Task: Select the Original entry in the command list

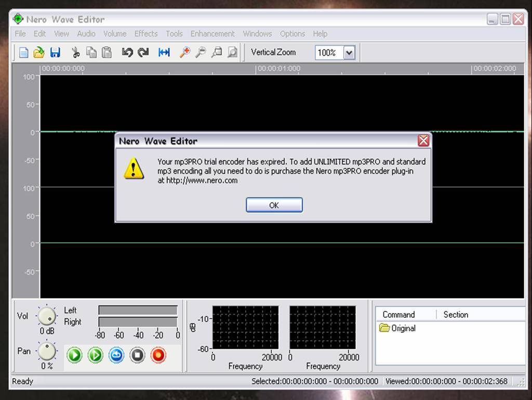Action: coord(397,328)
